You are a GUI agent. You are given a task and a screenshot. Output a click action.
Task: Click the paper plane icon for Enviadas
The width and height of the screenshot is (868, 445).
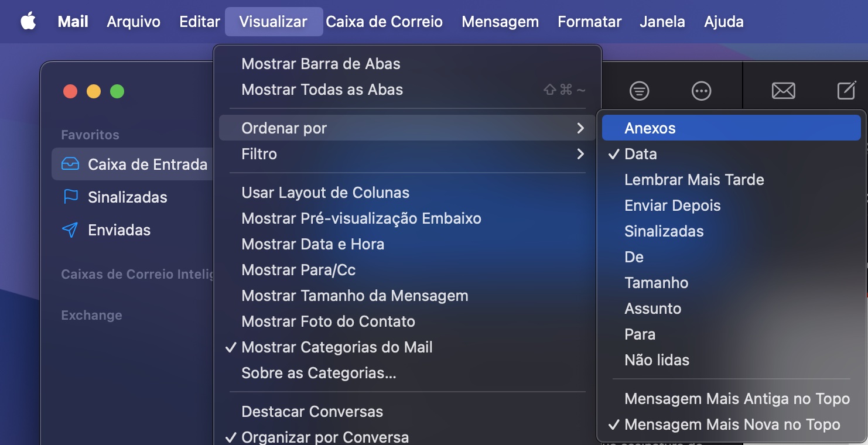pyautogui.click(x=70, y=230)
